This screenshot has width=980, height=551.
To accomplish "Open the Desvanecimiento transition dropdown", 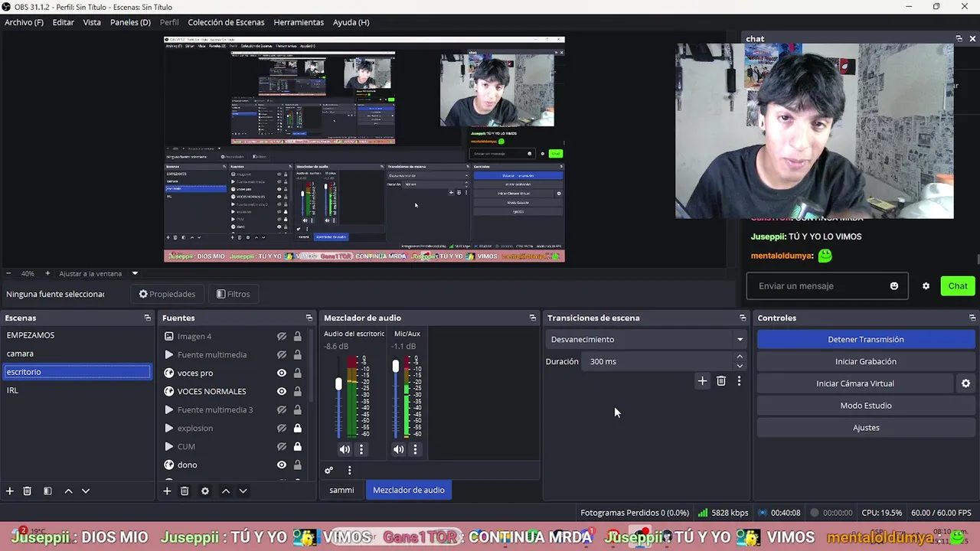I will point(647,339).
